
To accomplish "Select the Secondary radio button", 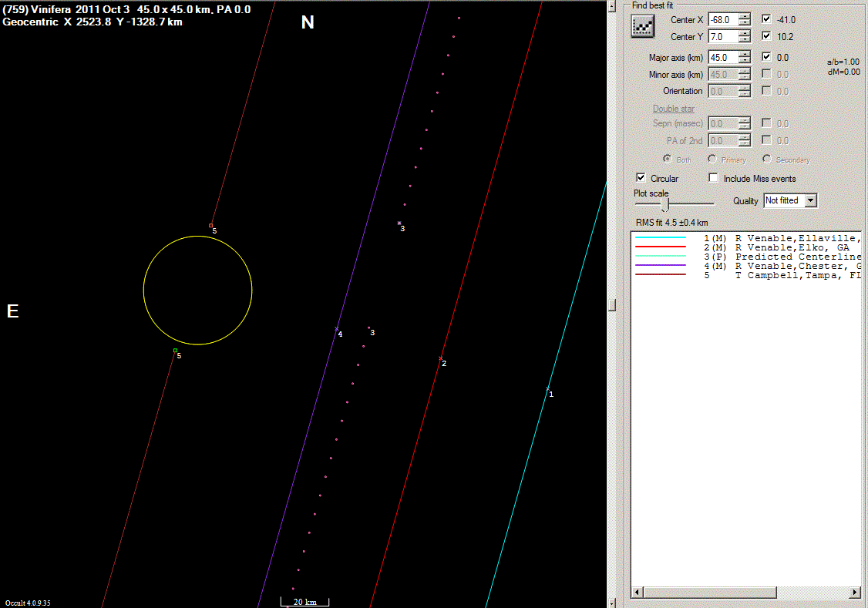I will [x=767, y=159].
